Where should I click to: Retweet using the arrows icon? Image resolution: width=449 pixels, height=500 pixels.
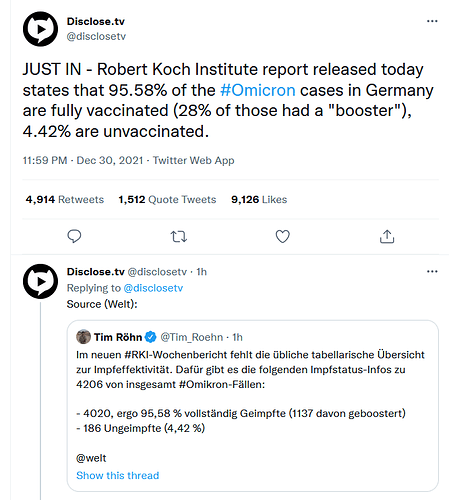pos(179,236)
